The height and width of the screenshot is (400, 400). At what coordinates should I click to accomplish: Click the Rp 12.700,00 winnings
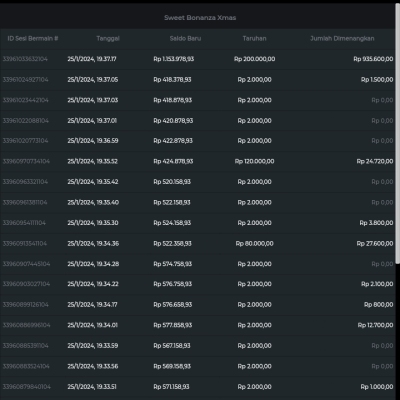[x=375, y=325]
